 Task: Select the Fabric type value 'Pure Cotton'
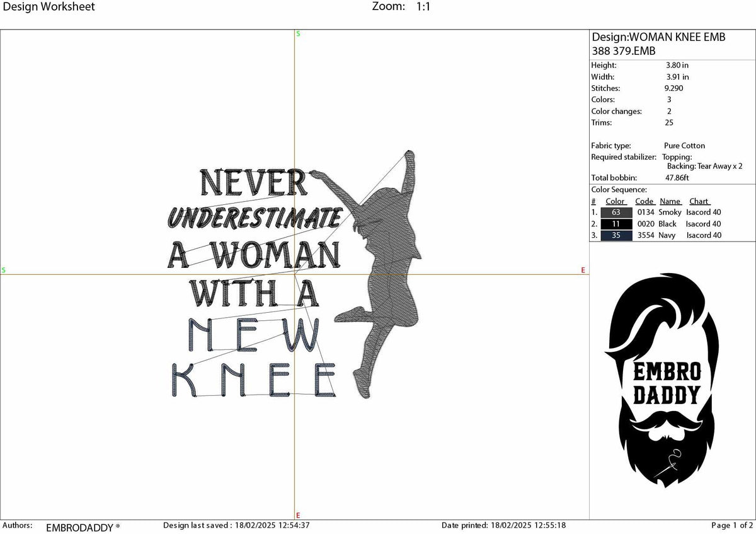(684, 146)
